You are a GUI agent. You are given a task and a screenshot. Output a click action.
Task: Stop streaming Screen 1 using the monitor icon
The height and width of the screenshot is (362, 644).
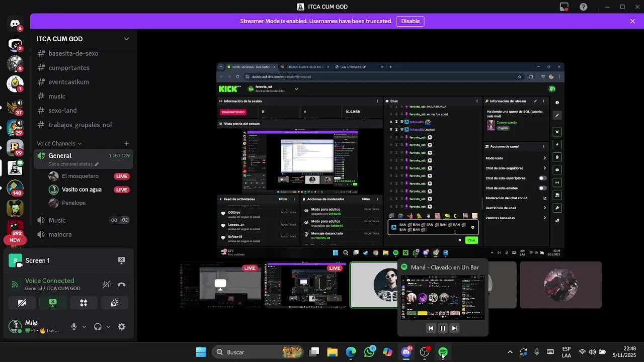coord(121,260)
